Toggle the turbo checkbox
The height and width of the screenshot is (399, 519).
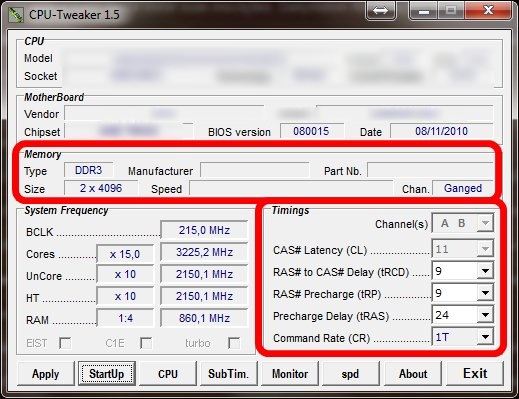(234, 343)
